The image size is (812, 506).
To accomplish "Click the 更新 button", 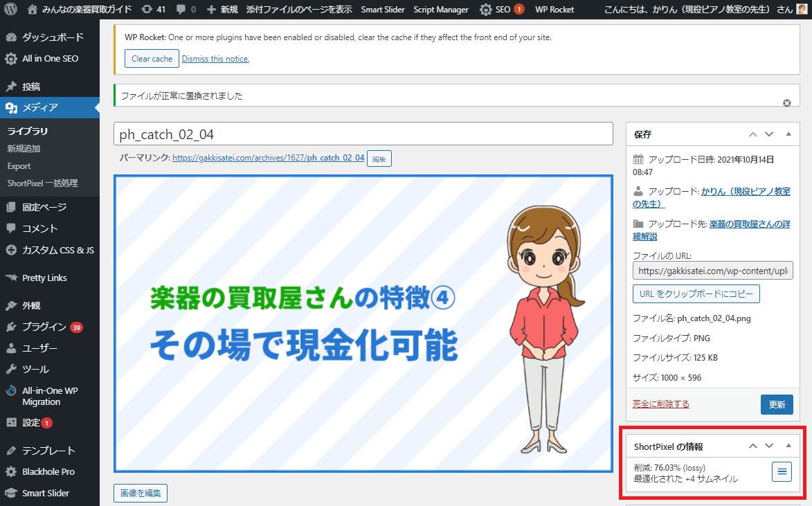I will click(x=776, y=404).
